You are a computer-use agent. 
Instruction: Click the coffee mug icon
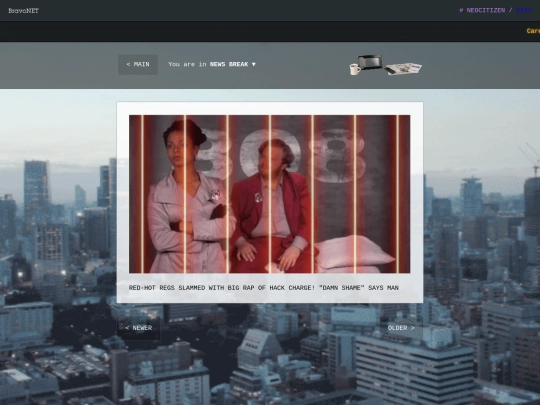pos(355,69)
